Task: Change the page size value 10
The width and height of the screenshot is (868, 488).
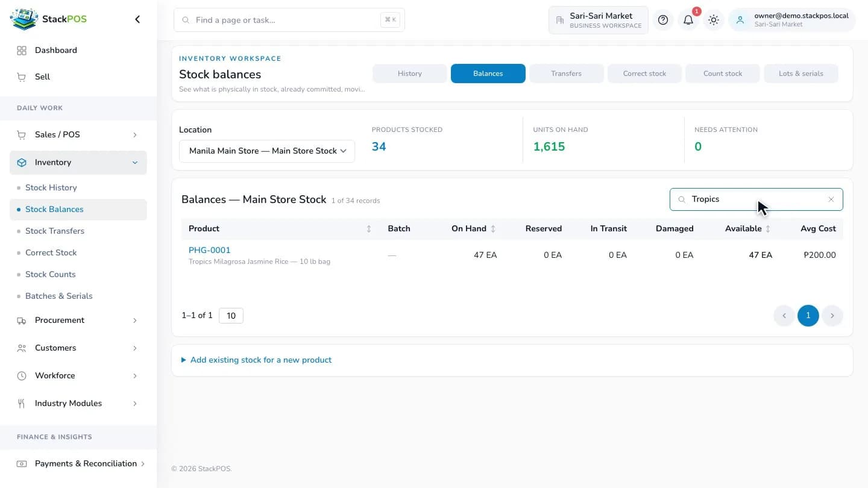Action: pyautogui.click(x=231, y=316)
